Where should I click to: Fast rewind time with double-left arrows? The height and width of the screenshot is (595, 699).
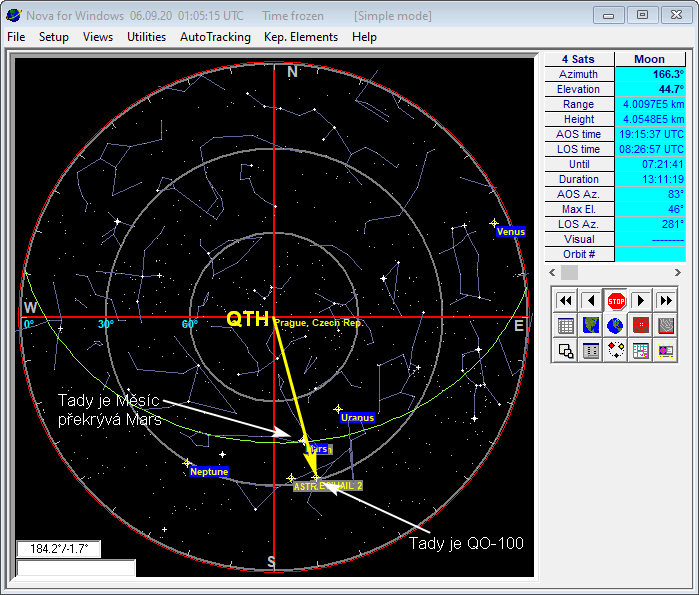566,300
